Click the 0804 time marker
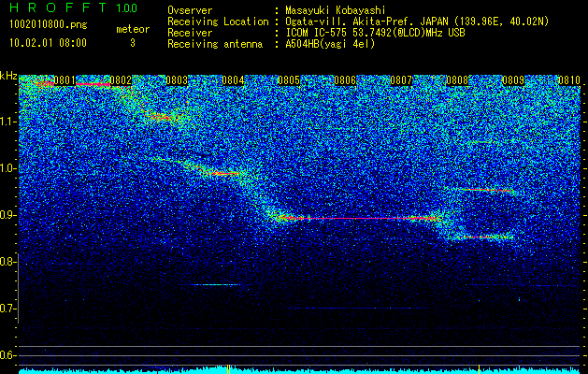The width and height of the screenshot is (588, 374). [233, 80]
